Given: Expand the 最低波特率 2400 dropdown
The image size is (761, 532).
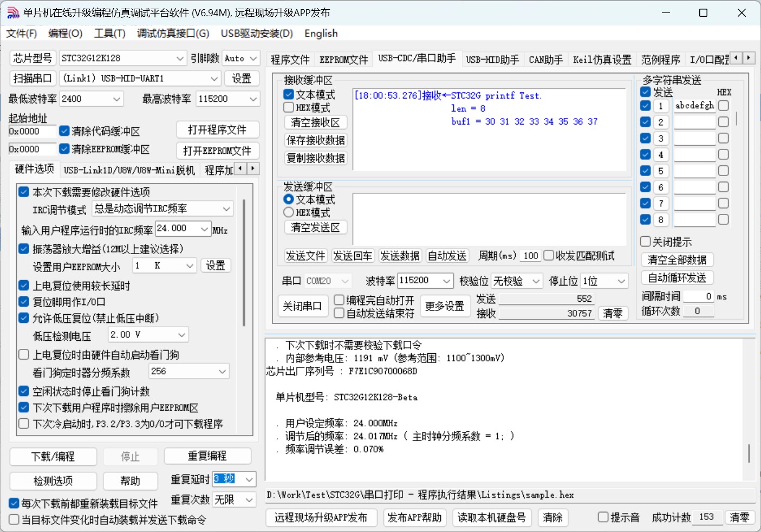Looking at the screenshot, I should point(117,99).
